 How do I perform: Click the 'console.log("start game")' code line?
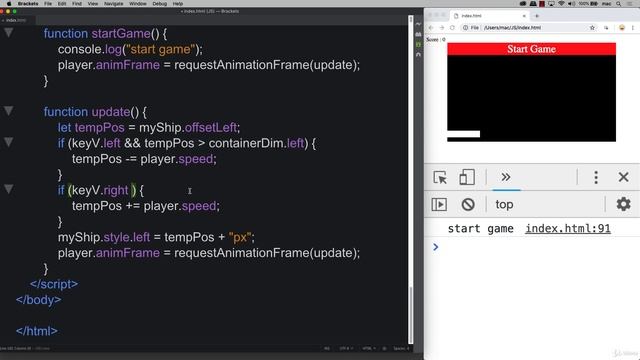pos(130,49)
